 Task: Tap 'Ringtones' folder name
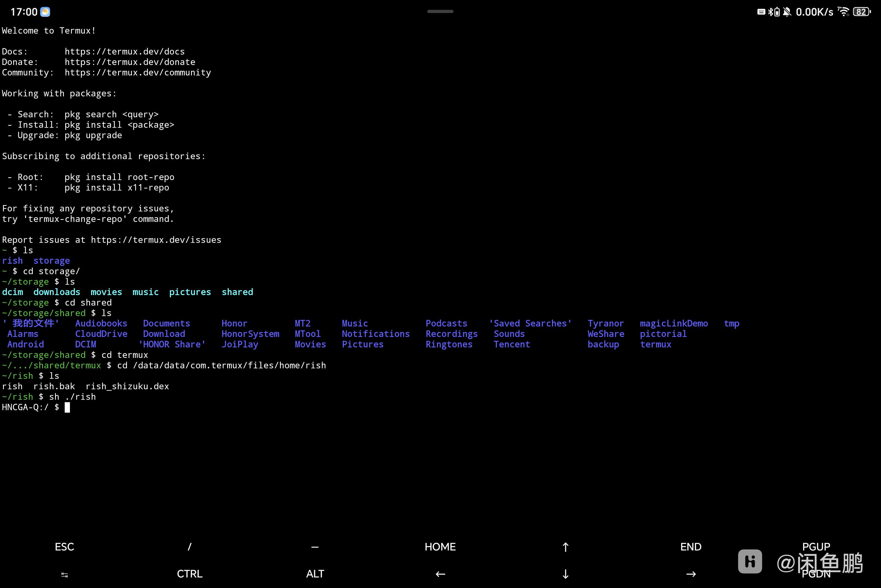tap(449, 344)
